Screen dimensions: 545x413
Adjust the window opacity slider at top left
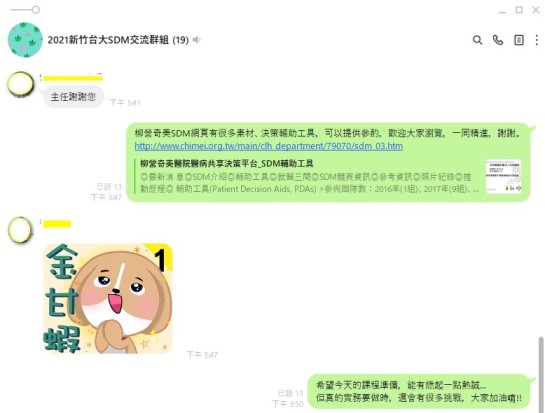click(25, 10)
